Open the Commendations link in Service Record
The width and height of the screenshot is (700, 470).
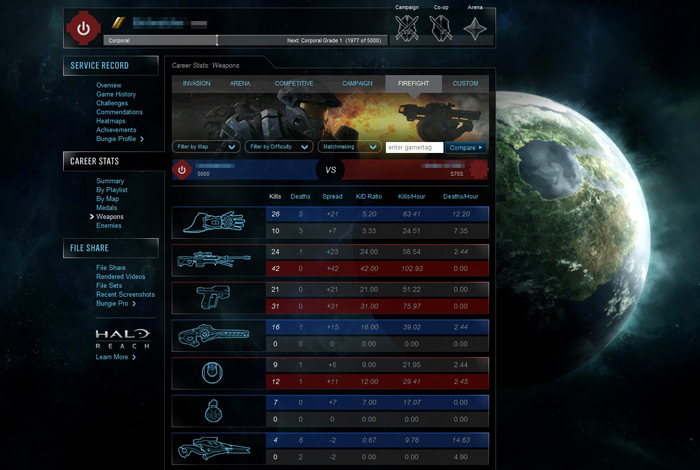[119, 112]
